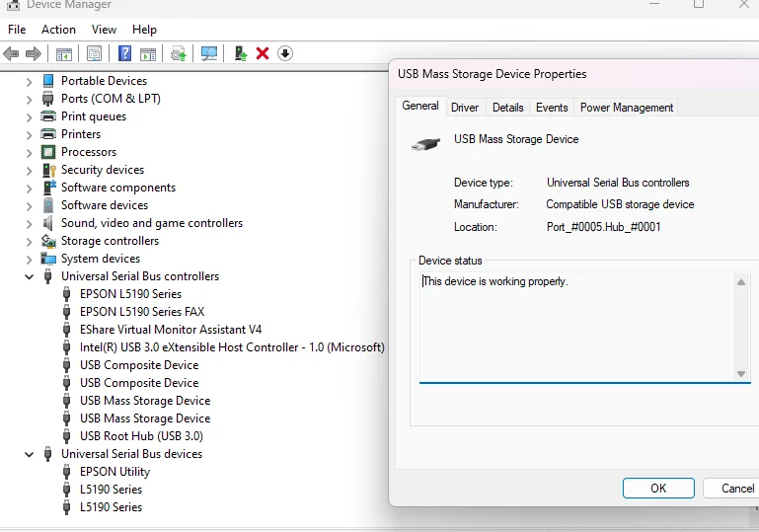Expand the Ports (COM & LPT) node

click(x=29, y=100)
